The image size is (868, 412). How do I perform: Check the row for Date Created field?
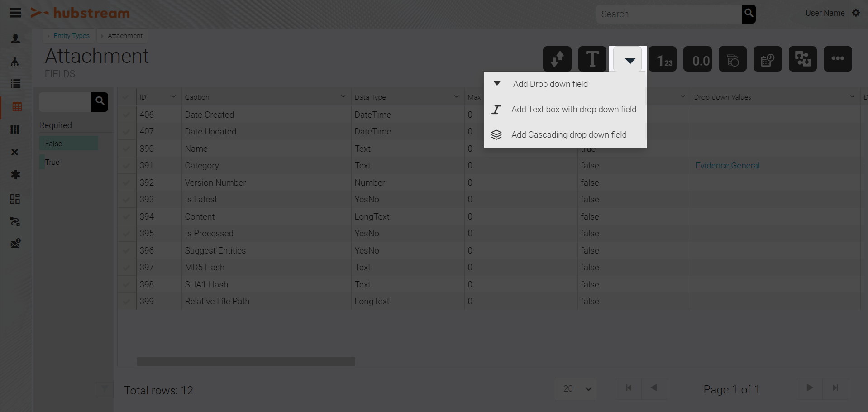127,115
